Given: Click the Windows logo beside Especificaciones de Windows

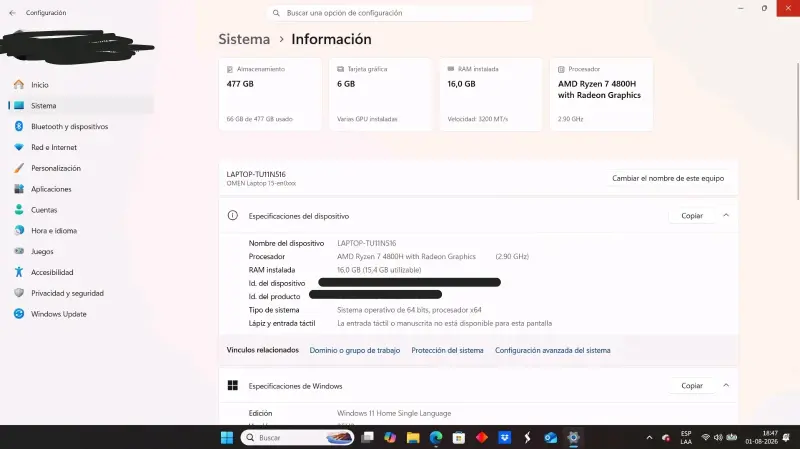Looking at the screenshot, I should pos(233,386).
